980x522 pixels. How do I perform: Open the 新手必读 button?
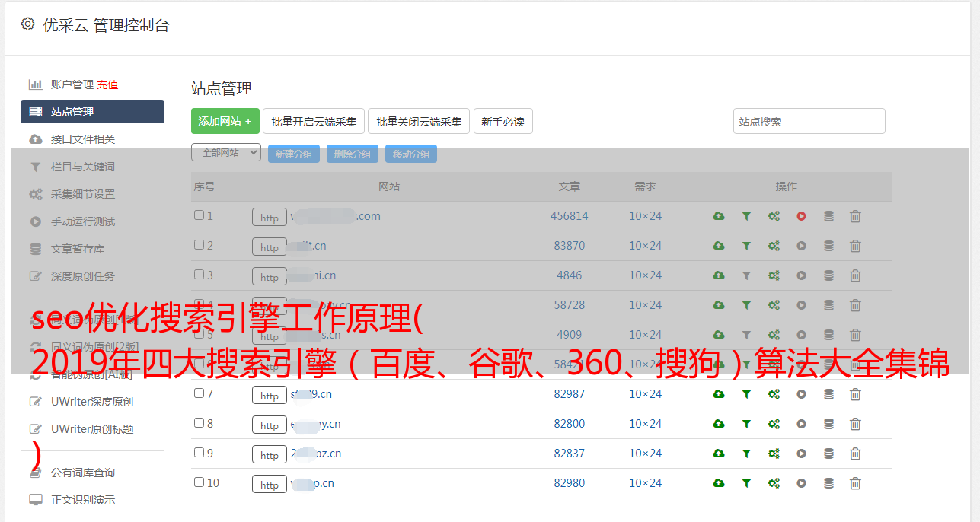pyautogui.click(x=503, y=121)
